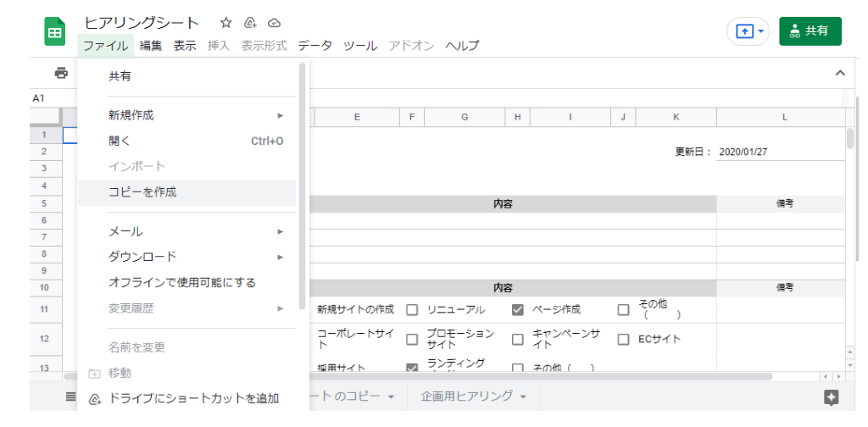Check the キャンペーンサイト checkbox

518,339
